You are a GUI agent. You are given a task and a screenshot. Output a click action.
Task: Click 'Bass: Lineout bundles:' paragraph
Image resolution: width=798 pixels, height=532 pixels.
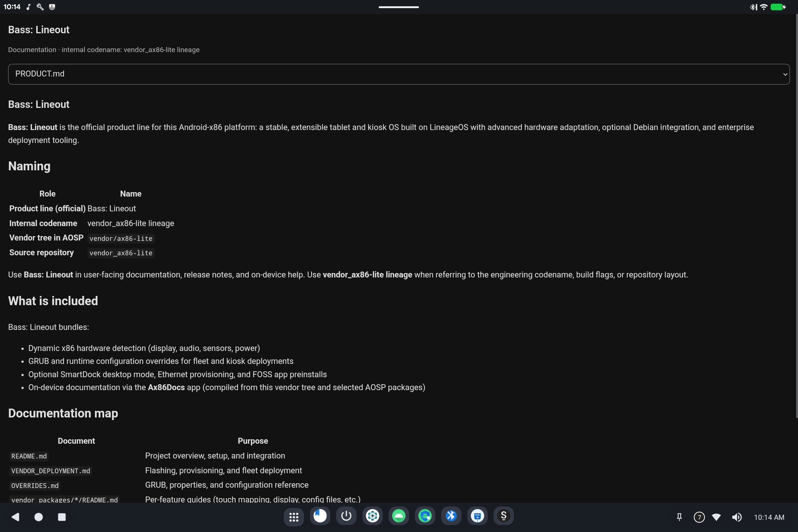[48, 327]
